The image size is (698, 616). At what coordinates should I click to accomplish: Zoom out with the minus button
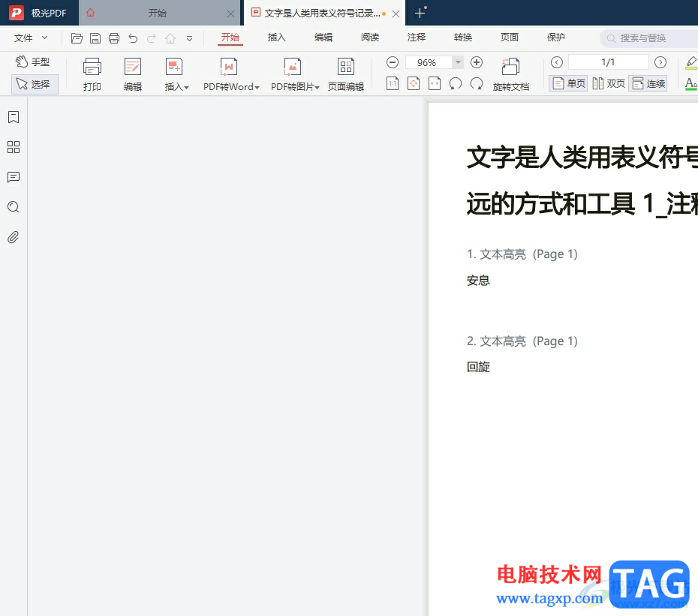(x=393, y=62)
